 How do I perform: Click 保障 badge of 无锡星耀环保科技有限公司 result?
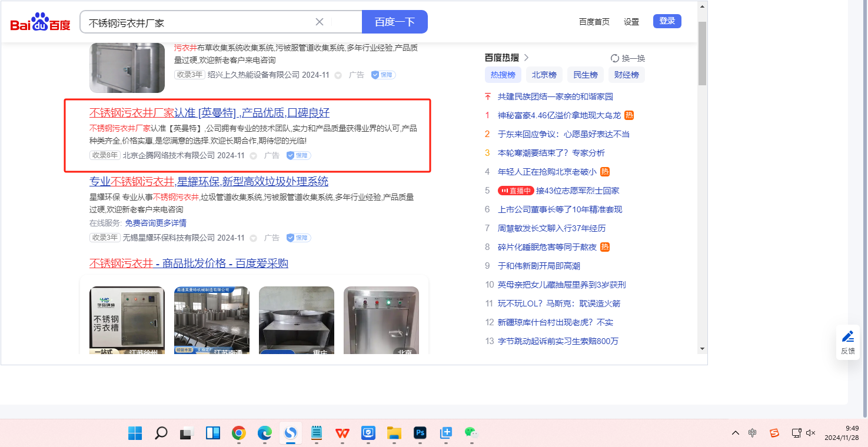tap(298, 238)
